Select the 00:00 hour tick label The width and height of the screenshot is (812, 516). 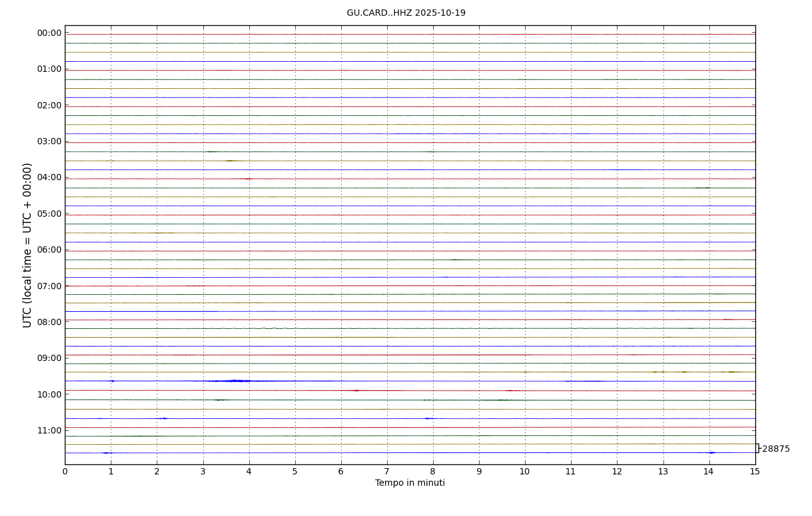pyautogui.click(x=49, y=33)
